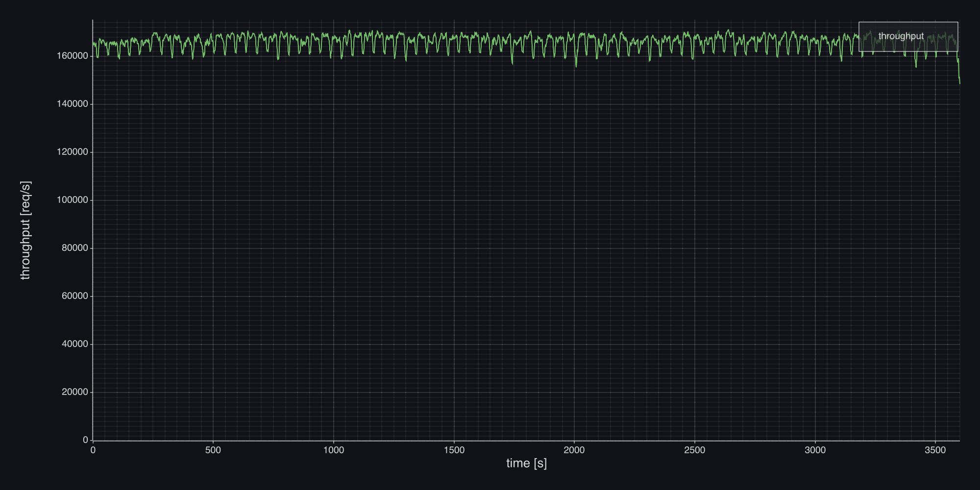Screen dimensions: 980x490
Task: Click the 'time [s]' x-axis title
Action: [526, 463]
